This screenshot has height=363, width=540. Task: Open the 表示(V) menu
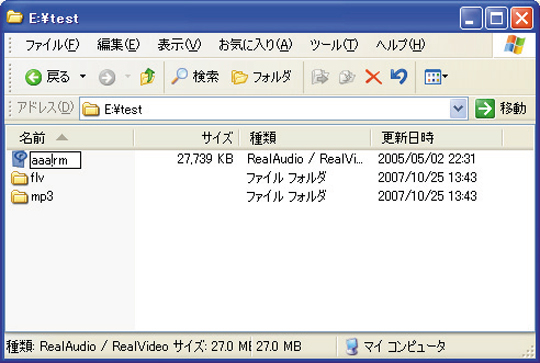coord(179,45)
